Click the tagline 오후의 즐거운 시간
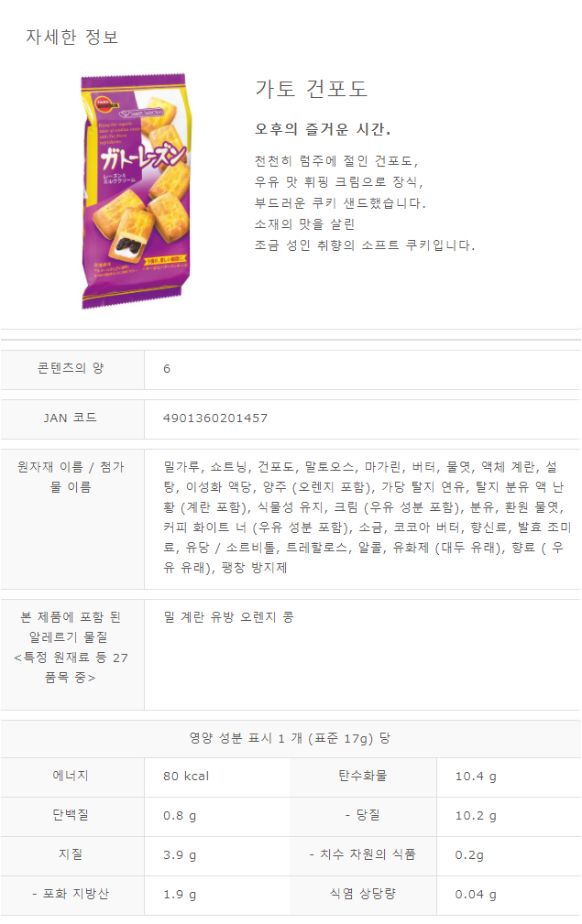Viewport: 582px width, 924px height. 323,129
